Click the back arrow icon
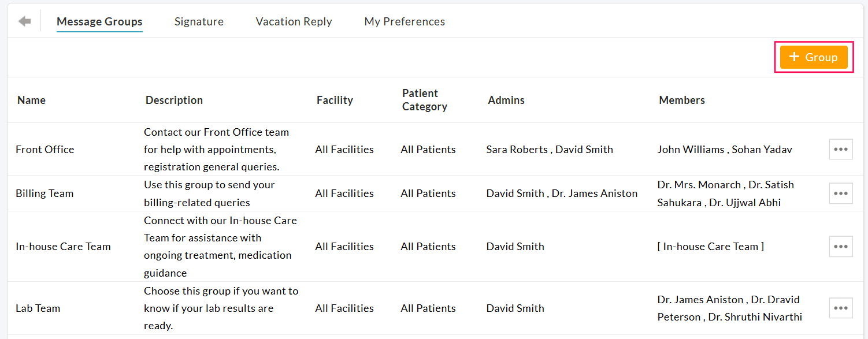 [24, 21]
